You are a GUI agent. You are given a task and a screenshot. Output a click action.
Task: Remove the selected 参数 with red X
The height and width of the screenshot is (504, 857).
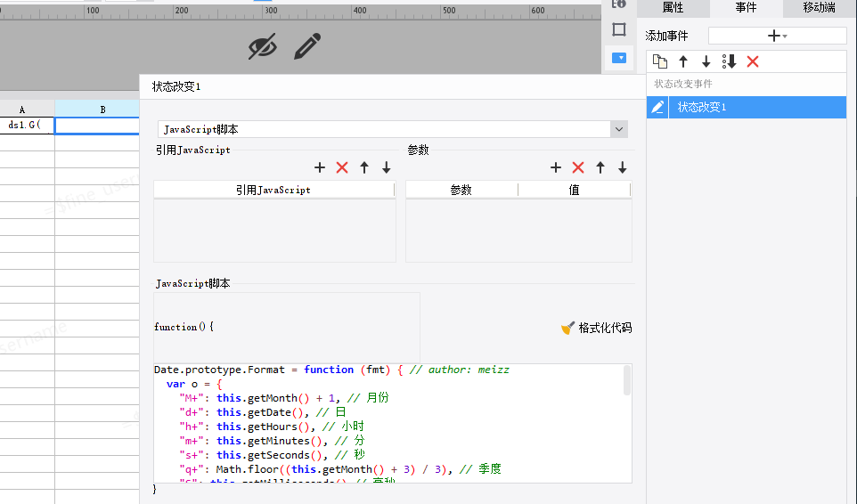578,167
